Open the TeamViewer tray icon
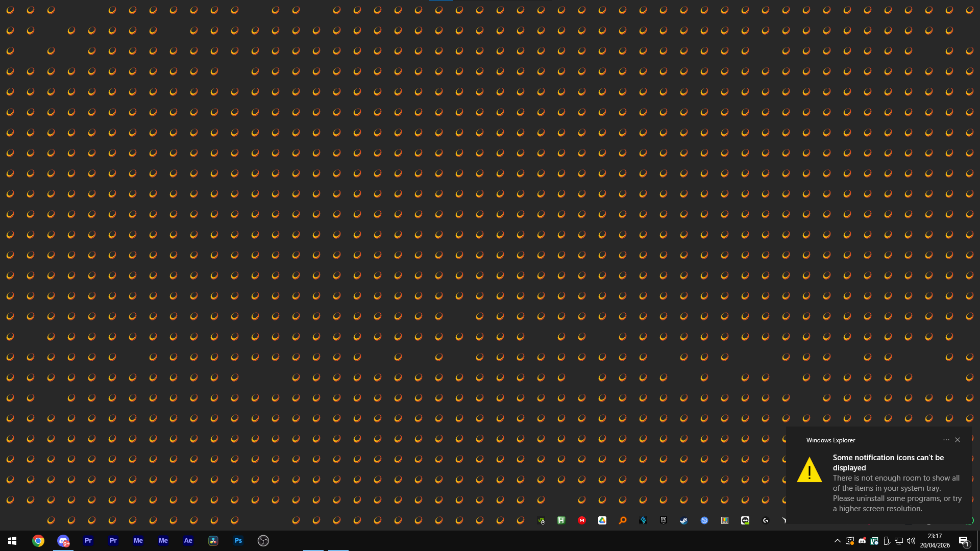 pyautogui.click(x=745, y=520)
